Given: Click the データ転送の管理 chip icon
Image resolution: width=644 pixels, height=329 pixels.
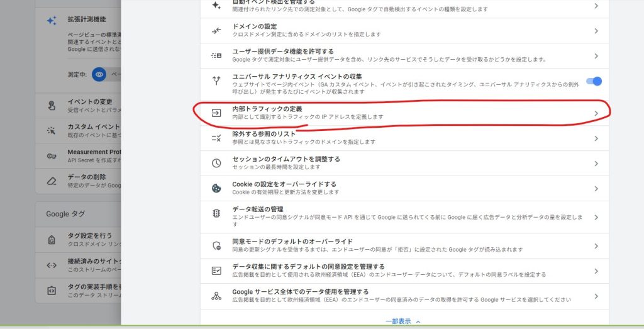Looking at the screenshot, I should pos(216,213).
